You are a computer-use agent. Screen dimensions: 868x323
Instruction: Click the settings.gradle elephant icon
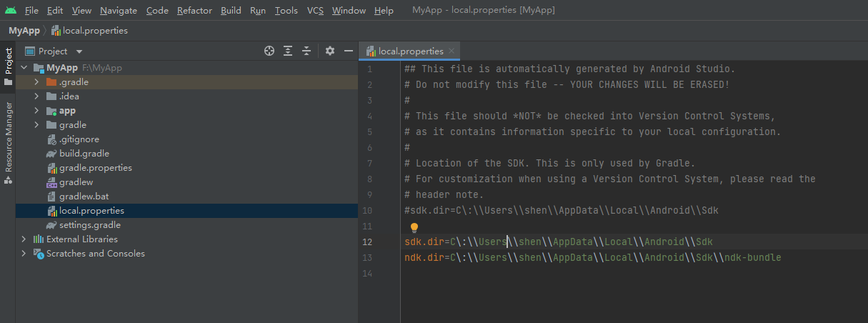51,225
